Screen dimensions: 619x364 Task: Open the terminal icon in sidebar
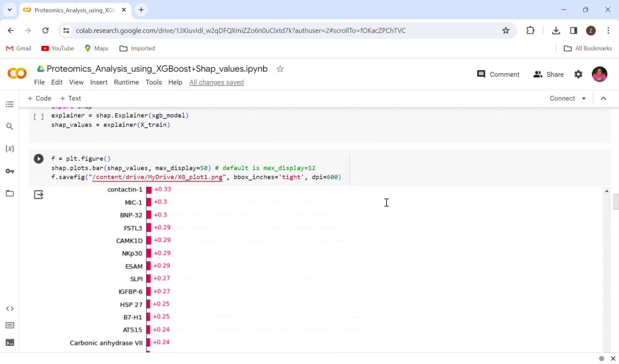[x=10, y=342]
